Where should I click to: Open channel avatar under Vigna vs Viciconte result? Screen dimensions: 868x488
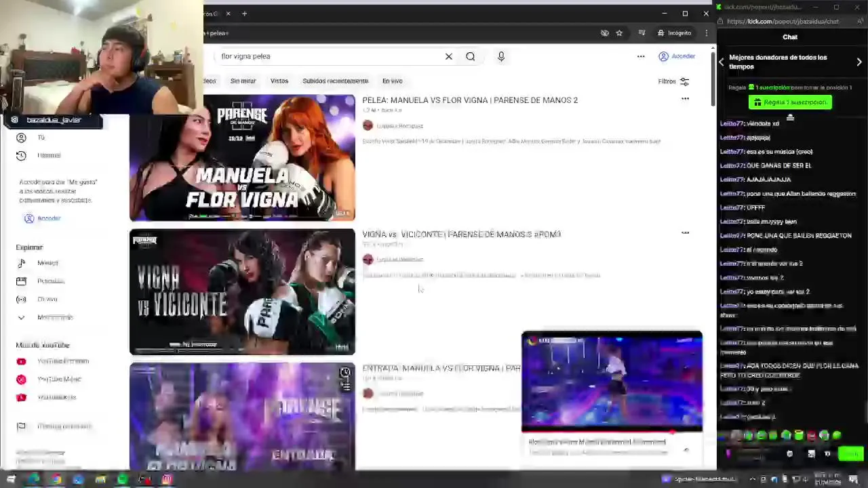pos(368,259)
